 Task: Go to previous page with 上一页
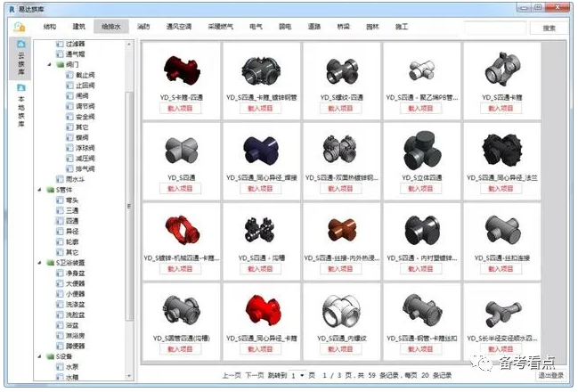click(x=232, y=376)
